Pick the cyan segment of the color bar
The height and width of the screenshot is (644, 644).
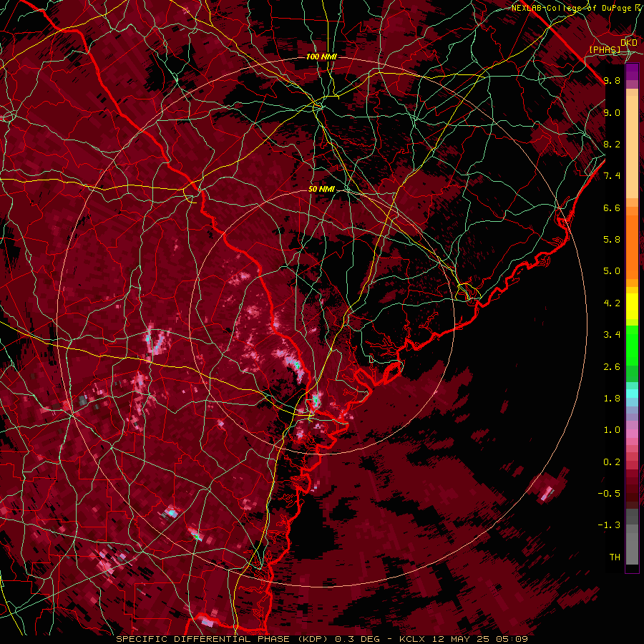point(632,394)
